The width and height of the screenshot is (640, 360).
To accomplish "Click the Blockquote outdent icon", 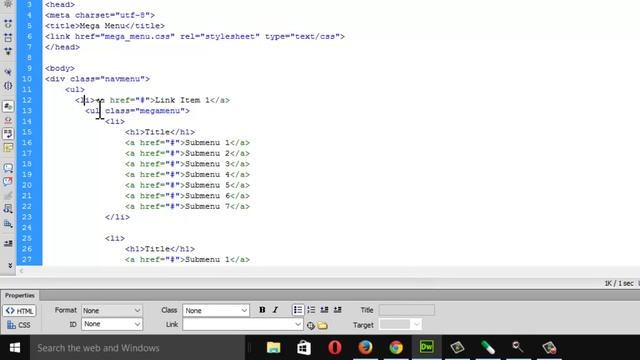I will tap(324, 310).
